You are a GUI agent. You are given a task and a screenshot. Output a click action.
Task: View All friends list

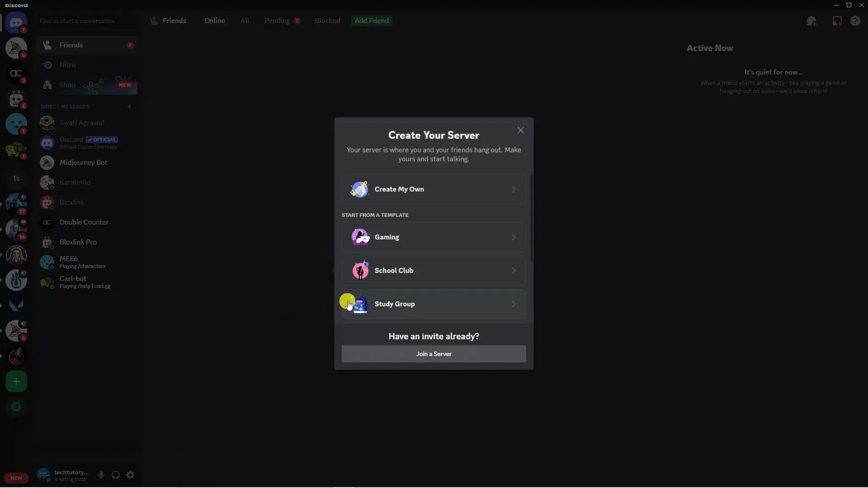click(245, 20)
